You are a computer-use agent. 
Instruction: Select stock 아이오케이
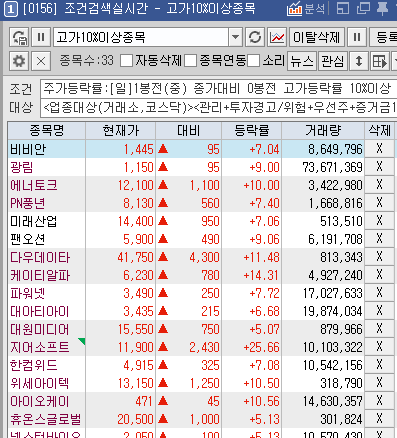click(x=40, y=401)
